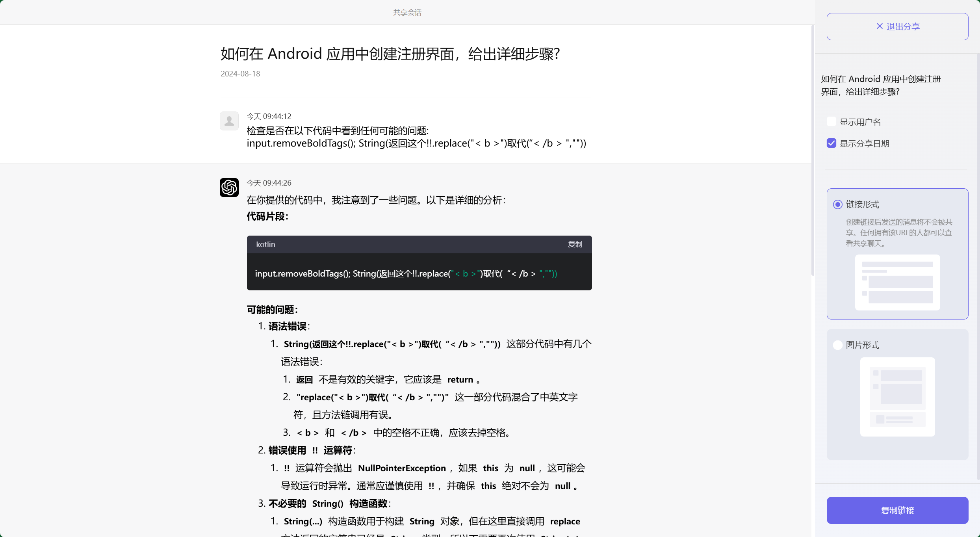Screen dimensions: 980x537
Task: Select the 图片形式 radio button
Action: click(838, 345)
